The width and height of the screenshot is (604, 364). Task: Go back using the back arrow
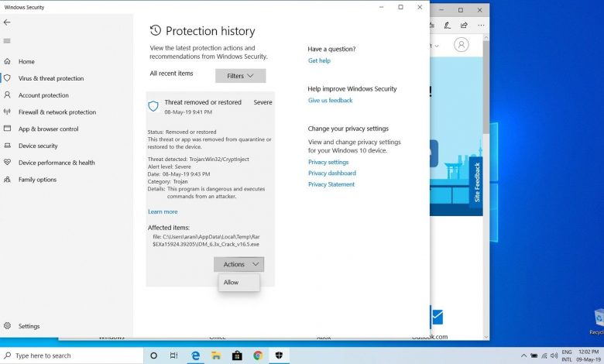click(x=7, y=22)
